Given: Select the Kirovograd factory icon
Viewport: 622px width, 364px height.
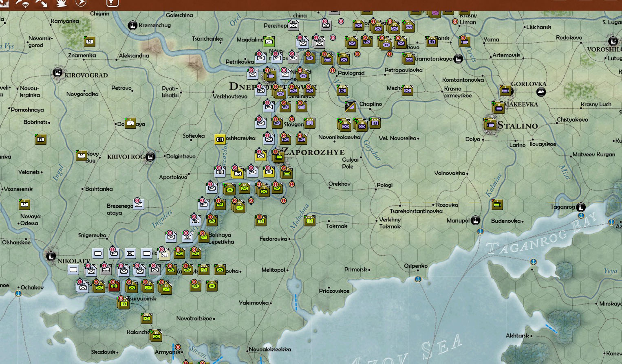Looking at the screenshot, I should (58, 73).
